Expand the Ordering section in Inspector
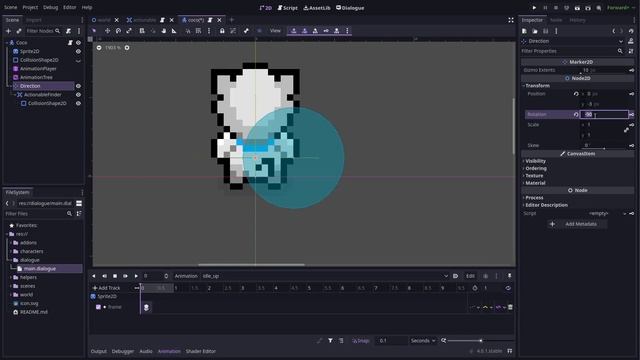The height and width of the screenshot is (360, 640). 536,169
